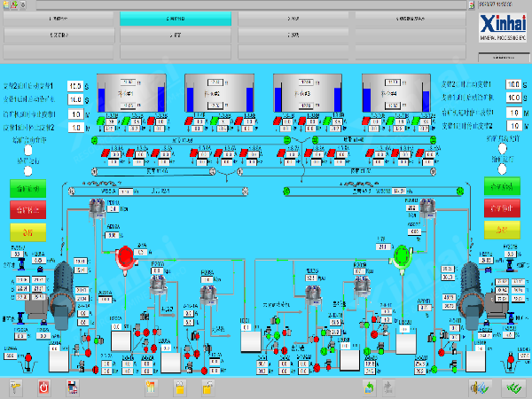Open the floppy disk save icon in bottom toolbar
The height and width of the screenshot is (399, 532).
point(73,387)
